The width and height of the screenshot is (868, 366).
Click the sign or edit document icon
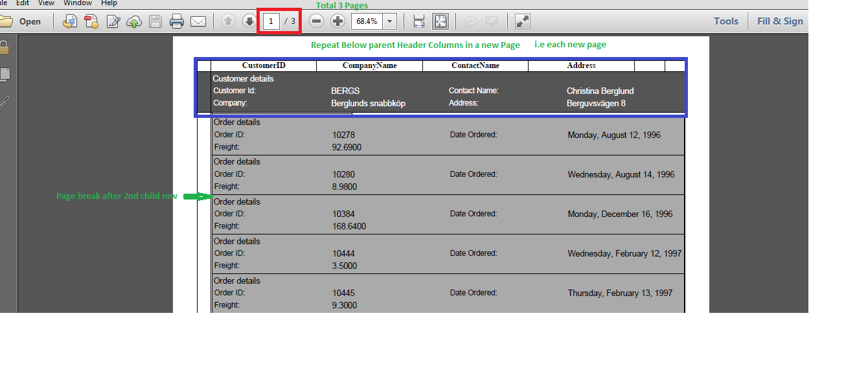(113, 21)
